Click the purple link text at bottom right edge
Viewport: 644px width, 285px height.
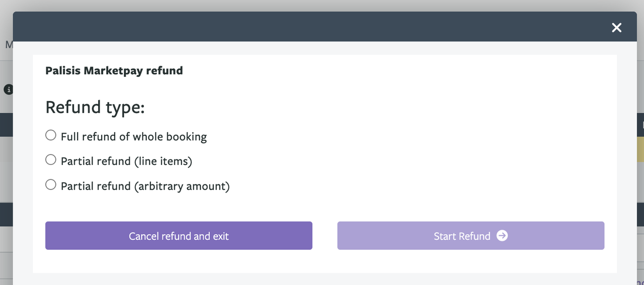click(x=640, y=281)
